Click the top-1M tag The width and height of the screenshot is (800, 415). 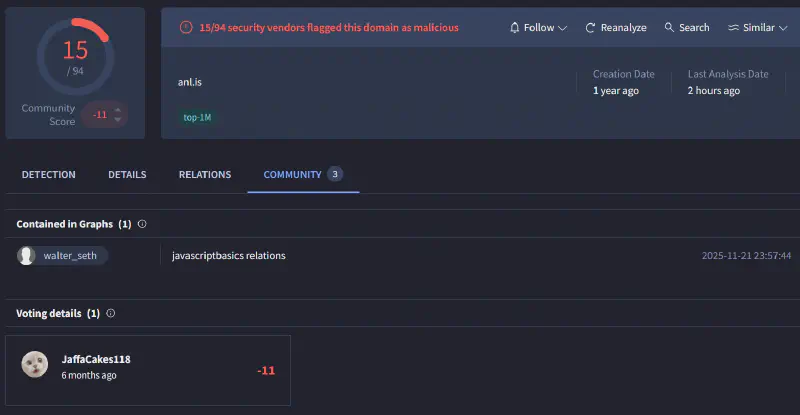click(197, 117)
